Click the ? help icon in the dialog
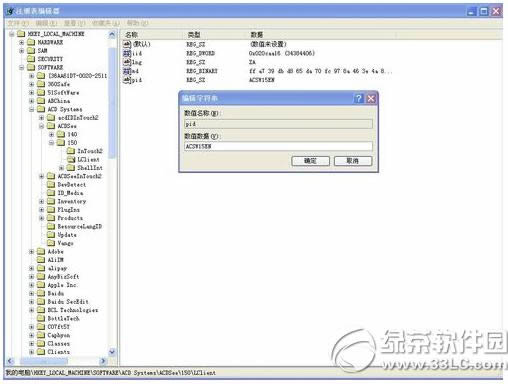 (x=358, y=98)
